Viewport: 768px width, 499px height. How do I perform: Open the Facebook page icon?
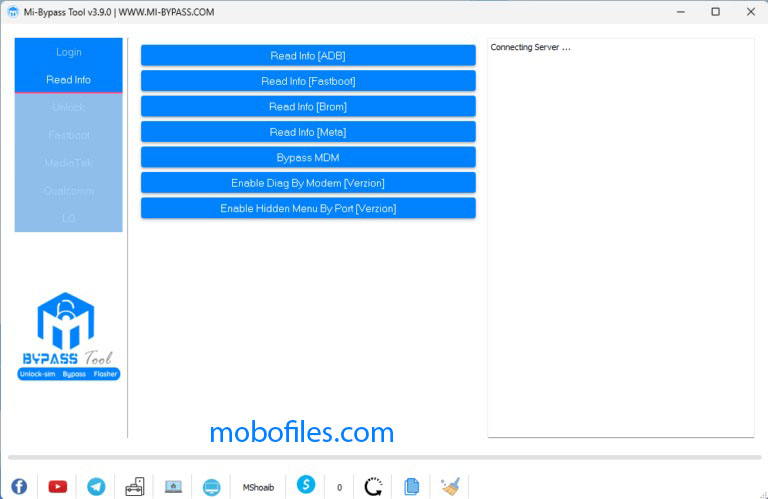[x=19, y=486]
